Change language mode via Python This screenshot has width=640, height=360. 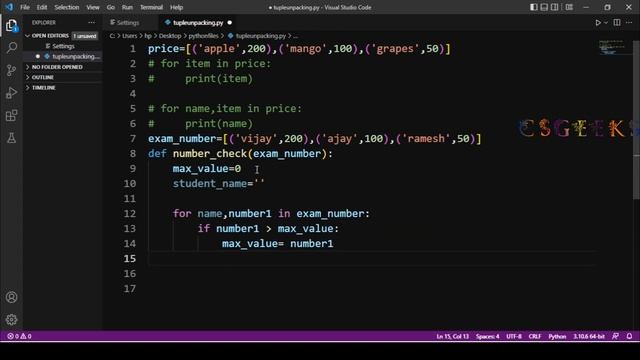(x=557, y=336)
